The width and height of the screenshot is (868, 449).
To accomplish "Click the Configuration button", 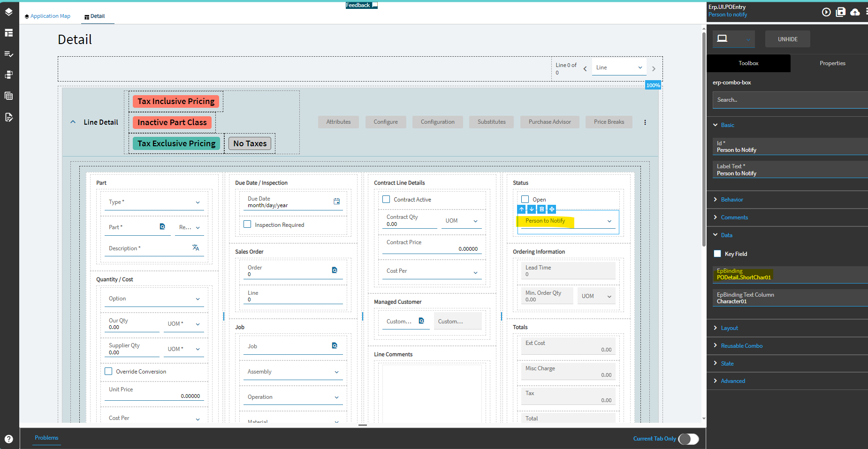I will tap(438, 122).
